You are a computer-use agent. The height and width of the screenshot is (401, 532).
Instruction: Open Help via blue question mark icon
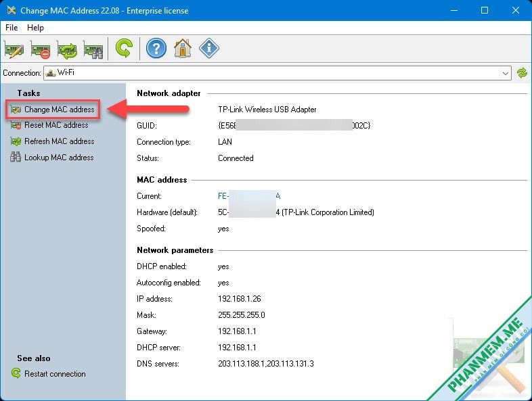[x=156, y=49]
